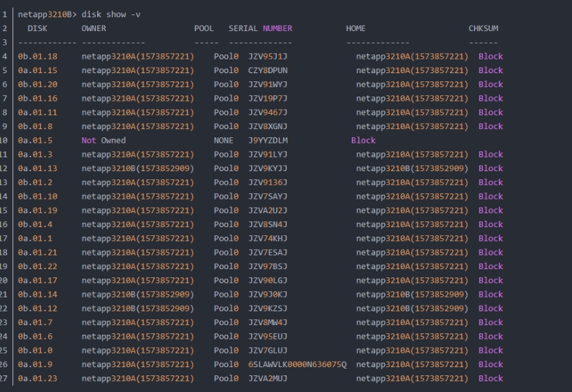572x392 pixels.
Task: Click serial number J9YYZDLM
Action: [268, 141]
